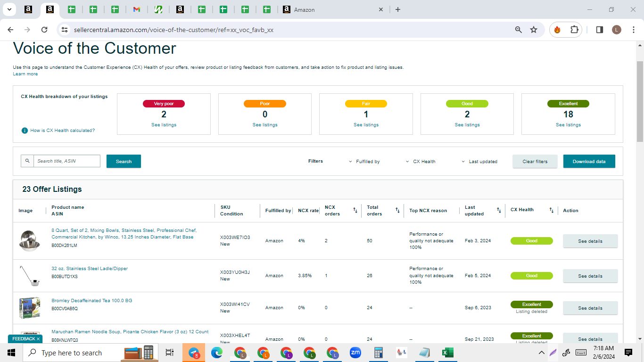644x362 pixels.
Task: Open the 8 Quart Mixing Bowls product link
Action: click(x=124, y=234)
